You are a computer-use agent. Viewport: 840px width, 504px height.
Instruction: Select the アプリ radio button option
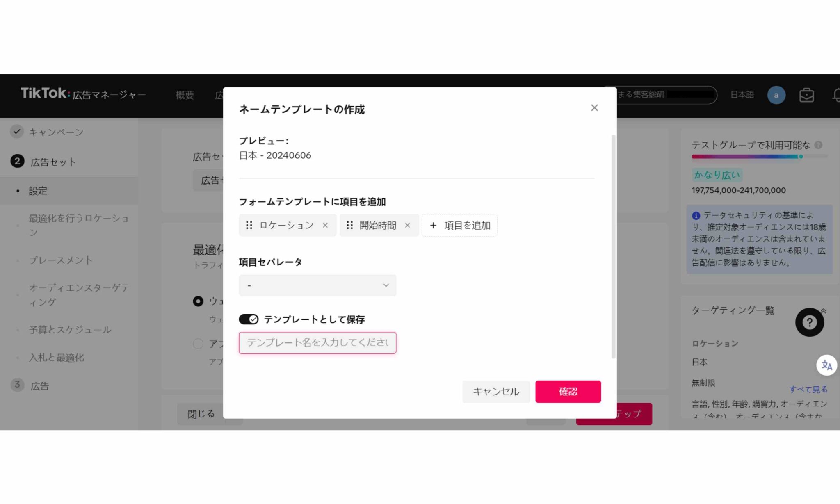(x=199, y=344)
